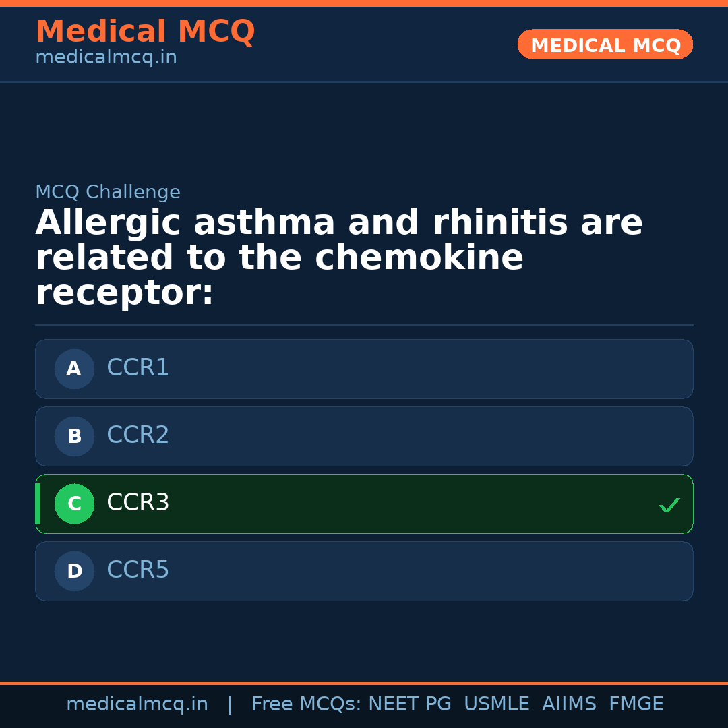Click the orange Medical MCQ title
Image resolution: width=728 pixels, height=728 pixels.
pos(145,32)
